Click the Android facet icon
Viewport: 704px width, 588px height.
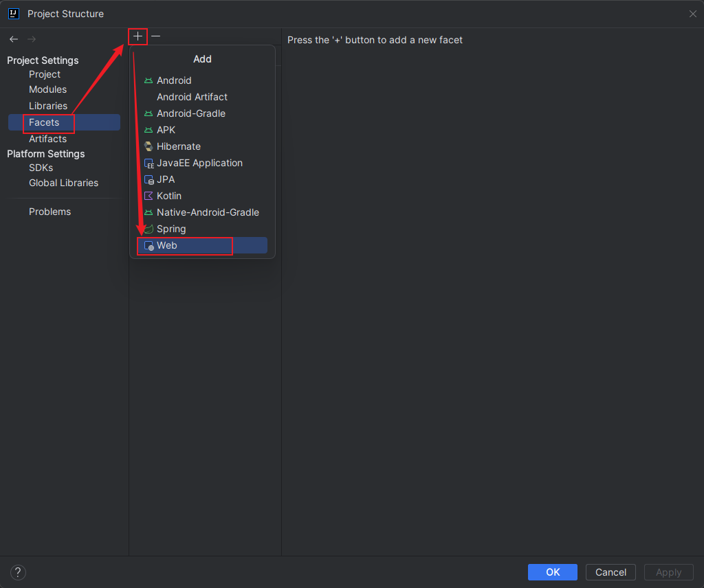click(148, 81)
